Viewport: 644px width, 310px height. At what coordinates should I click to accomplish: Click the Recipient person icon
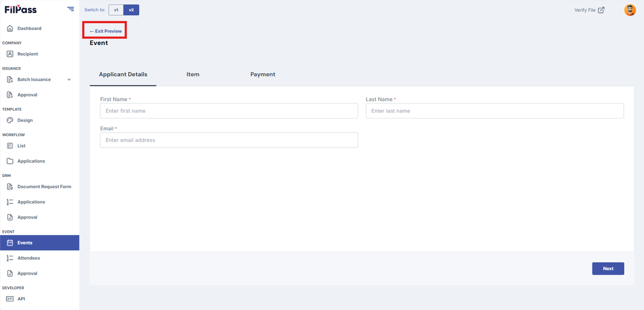point(10,54)
